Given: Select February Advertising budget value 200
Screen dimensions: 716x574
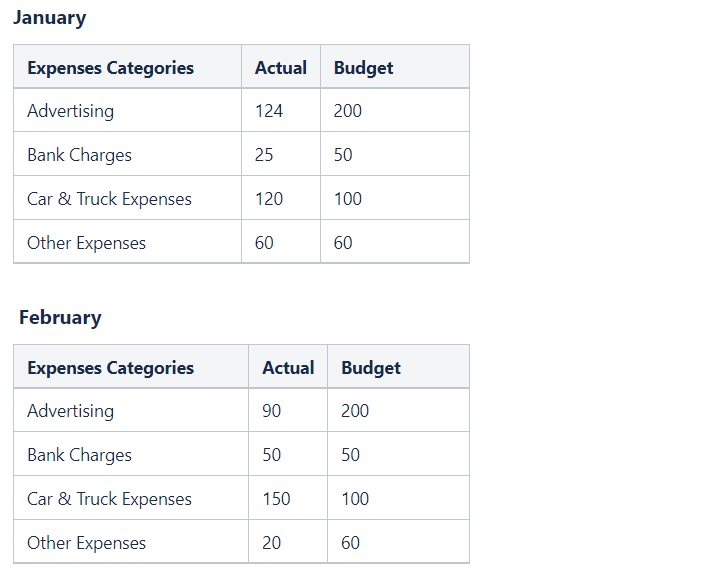Looking at the screenshot, I should (355, 411).
